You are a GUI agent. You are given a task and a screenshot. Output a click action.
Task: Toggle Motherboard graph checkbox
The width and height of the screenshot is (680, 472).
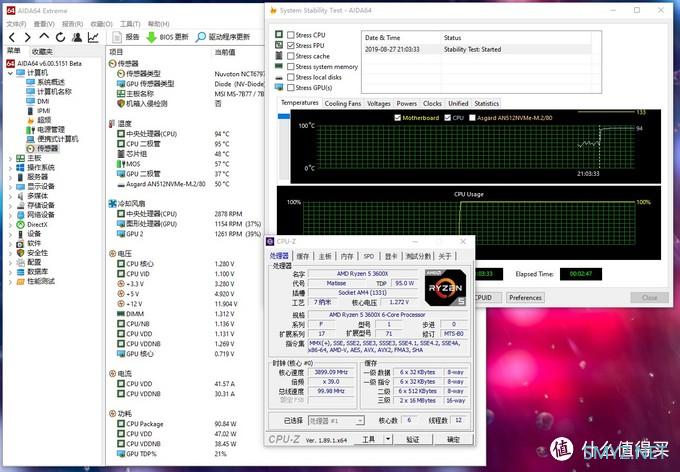click(397, 118)
